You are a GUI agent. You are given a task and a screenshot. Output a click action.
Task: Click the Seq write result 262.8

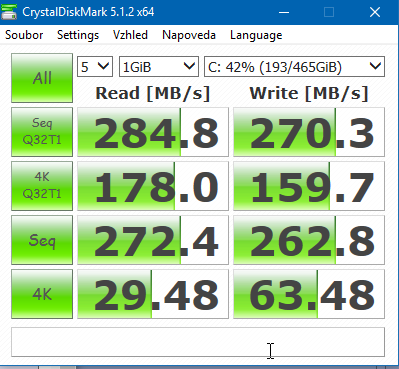309,240
